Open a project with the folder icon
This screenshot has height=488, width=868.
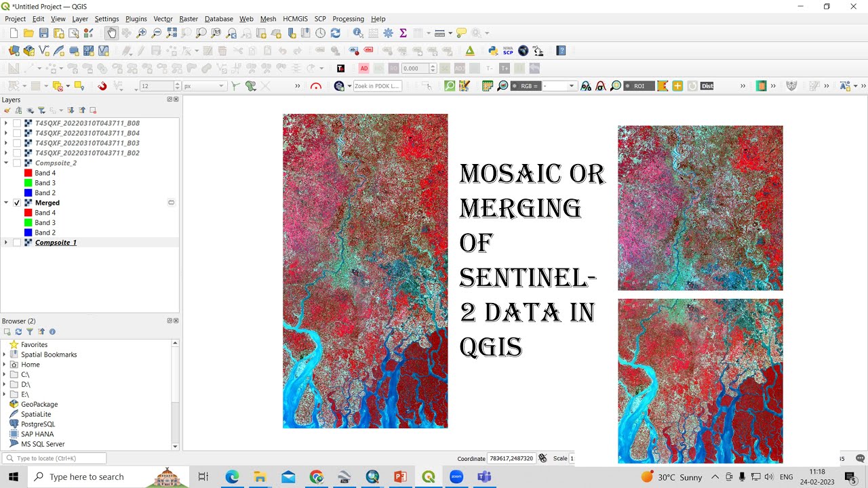pos(28,33)
